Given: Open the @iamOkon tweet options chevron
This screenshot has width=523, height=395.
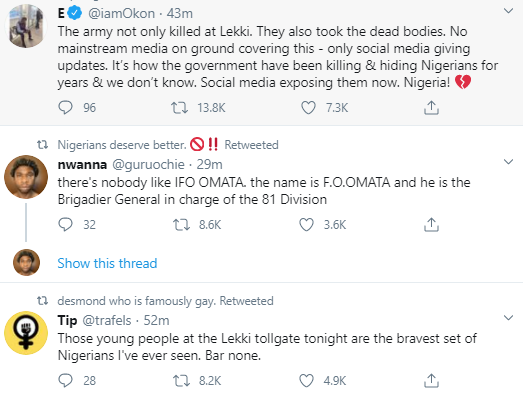Looking at the screenshot, I should pos(508,11).
